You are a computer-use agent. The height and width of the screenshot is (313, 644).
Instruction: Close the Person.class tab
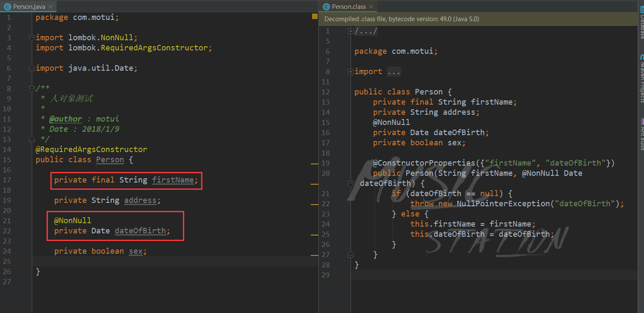coord(371,7)
